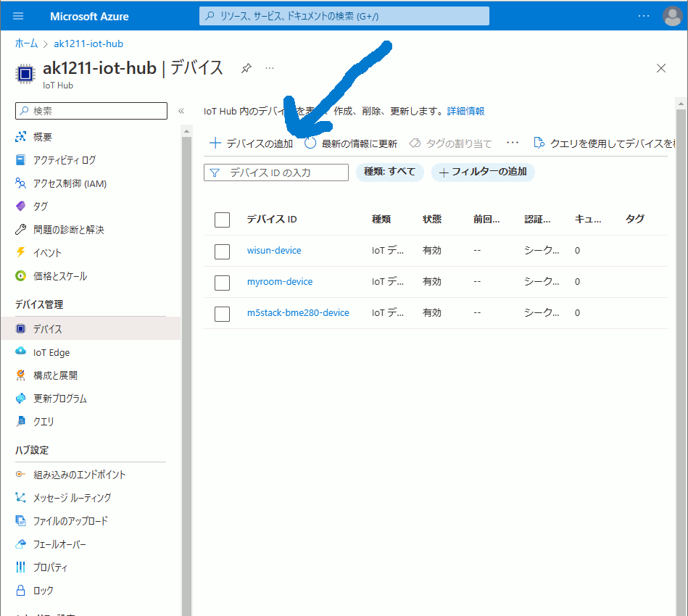The height and width of the screenshot is (616, 688).
Task: Collapse the left sidebar with chevron
Action: coord(181,111)
